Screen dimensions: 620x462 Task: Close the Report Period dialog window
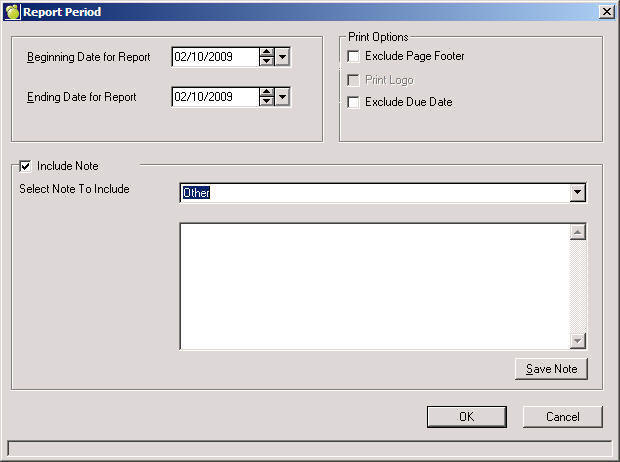[606, 11]
